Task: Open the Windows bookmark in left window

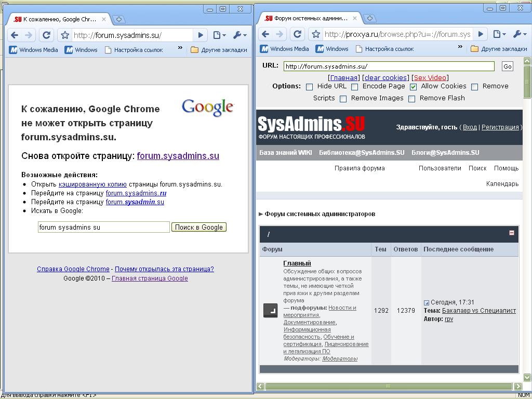Action: click(81, 50)
